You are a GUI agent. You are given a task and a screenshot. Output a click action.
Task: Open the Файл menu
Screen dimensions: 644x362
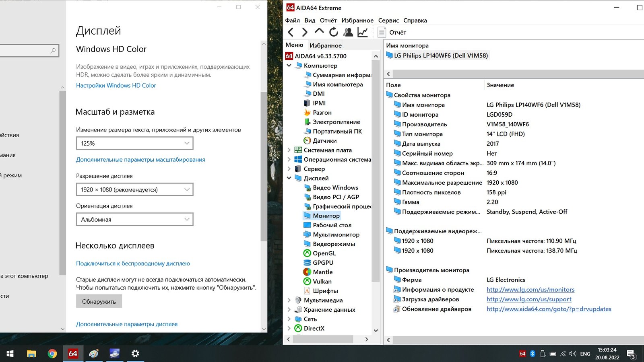[292, 21]
